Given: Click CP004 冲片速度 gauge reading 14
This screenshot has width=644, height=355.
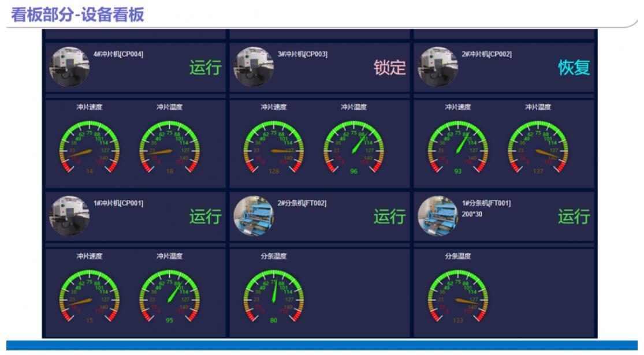Looking at the screenshot, I should (89, 147).
